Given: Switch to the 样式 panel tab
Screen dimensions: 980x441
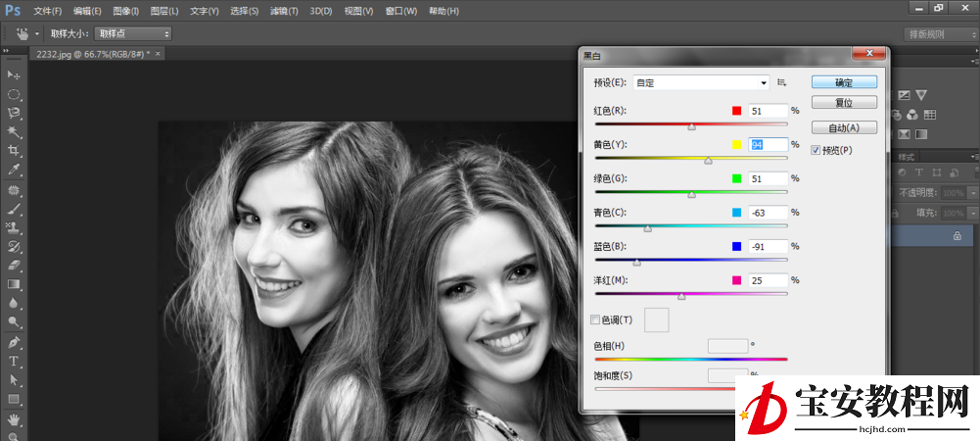Looking at the screenshot, I should click(907, 157).
